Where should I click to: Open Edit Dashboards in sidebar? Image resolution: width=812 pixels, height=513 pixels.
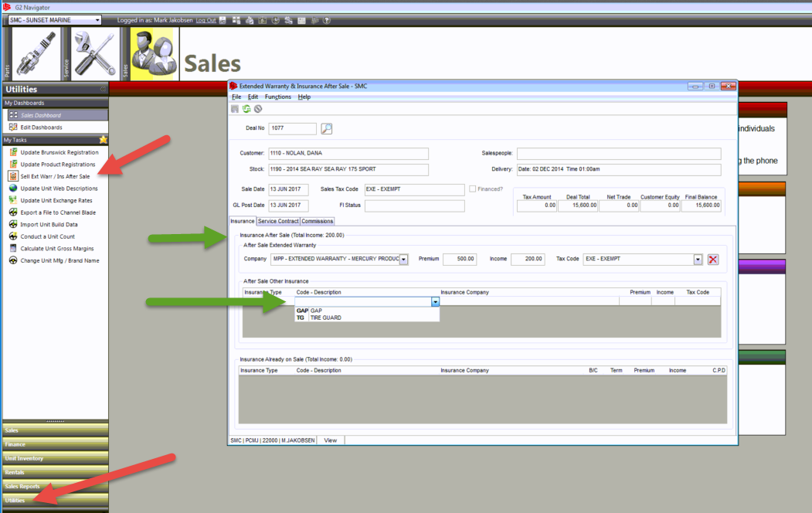[41, 127]
